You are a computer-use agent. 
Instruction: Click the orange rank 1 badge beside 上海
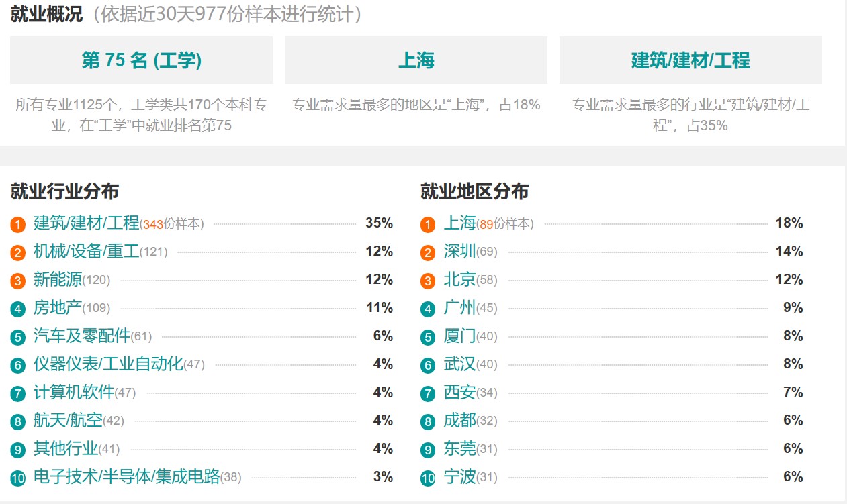(428, 225)
